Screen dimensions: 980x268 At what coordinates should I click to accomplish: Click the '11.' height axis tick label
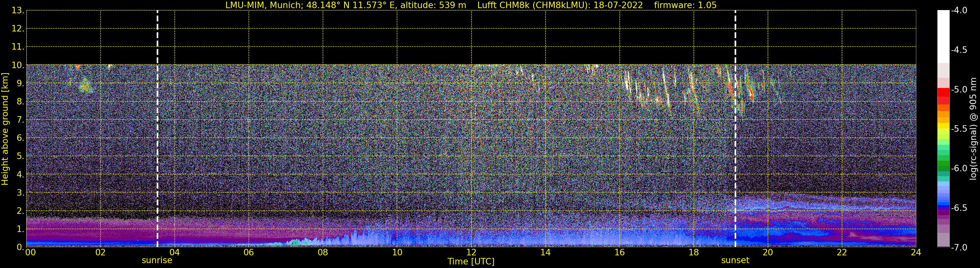18,47
